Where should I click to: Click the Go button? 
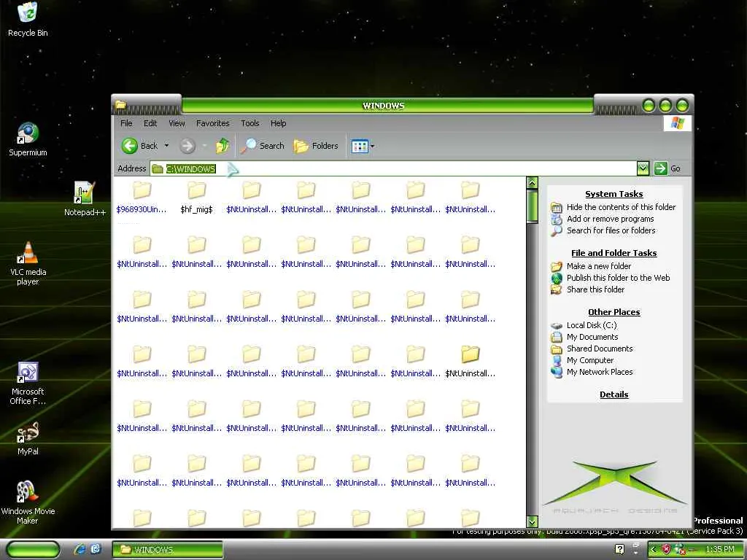[667, 168]
